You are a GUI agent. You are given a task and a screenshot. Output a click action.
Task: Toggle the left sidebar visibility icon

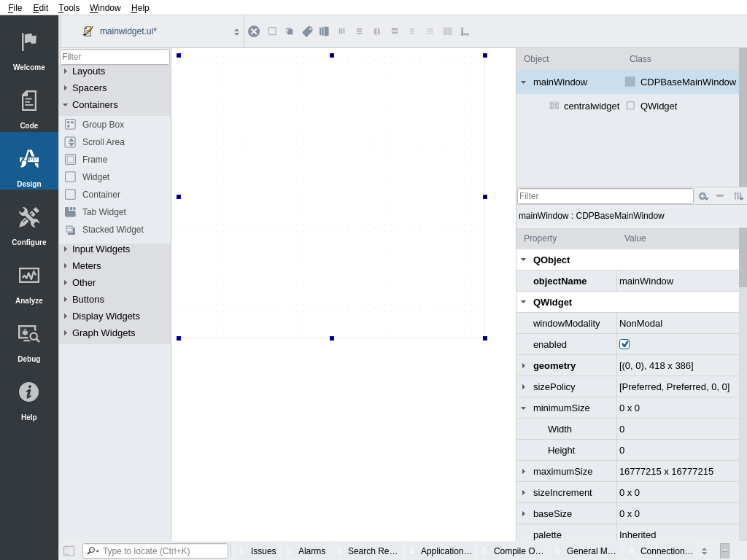point(69,551)
